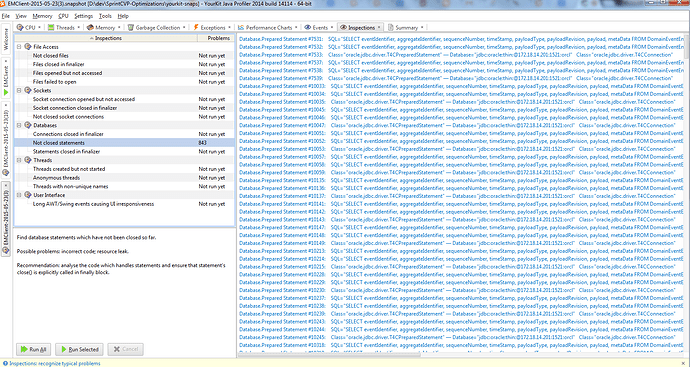Open the Exceptions tab dropdown arrow
The width and height of the screenshot is (690, 367).
tap(229, 27)
